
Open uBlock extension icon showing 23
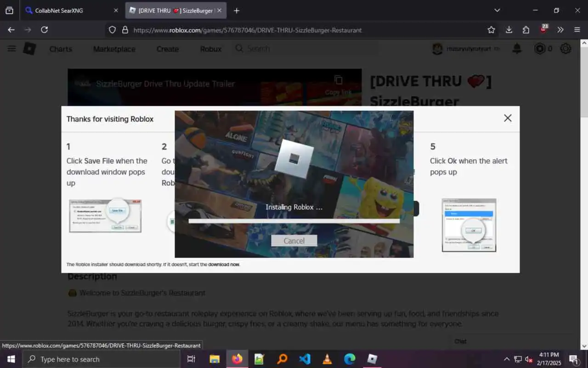(x=543, y=29)
